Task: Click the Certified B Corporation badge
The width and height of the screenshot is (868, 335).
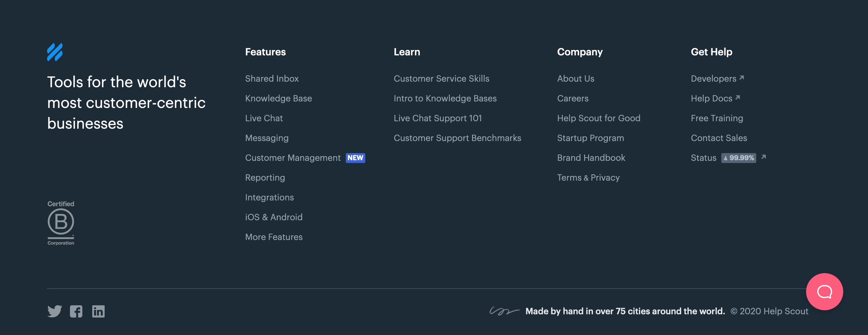Action: tap(61, 223)
